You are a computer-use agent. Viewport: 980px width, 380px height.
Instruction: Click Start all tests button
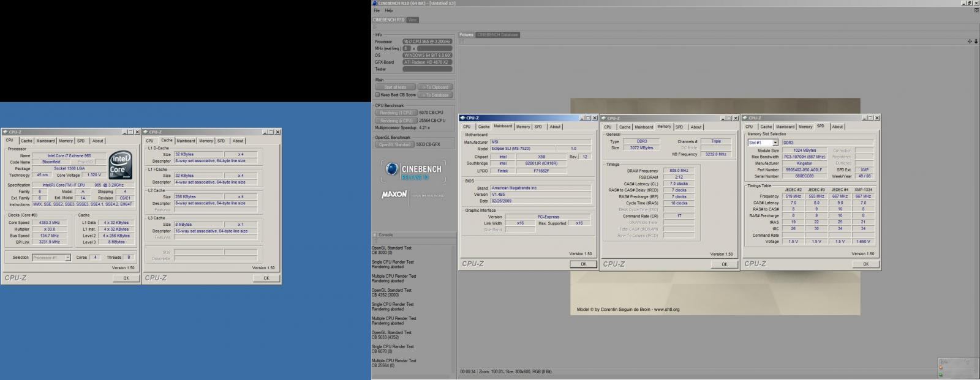[395, 87]
